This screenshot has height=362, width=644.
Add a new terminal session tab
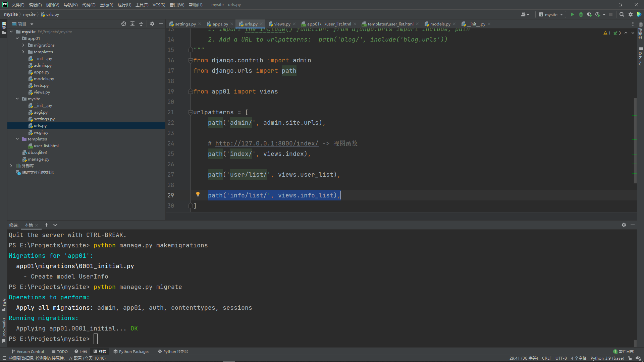[47, 225]
